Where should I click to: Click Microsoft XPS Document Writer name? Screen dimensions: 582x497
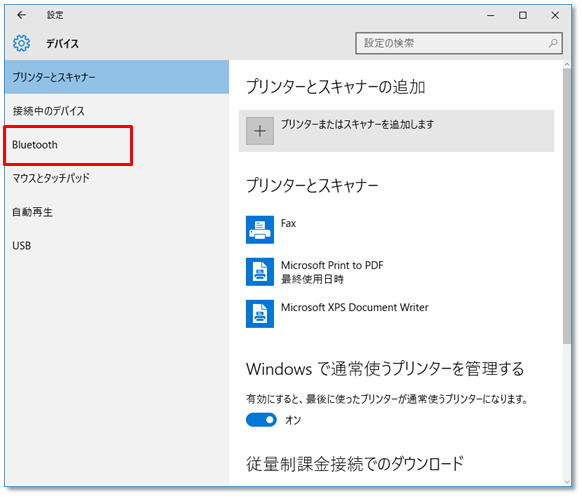click(355, 308)
